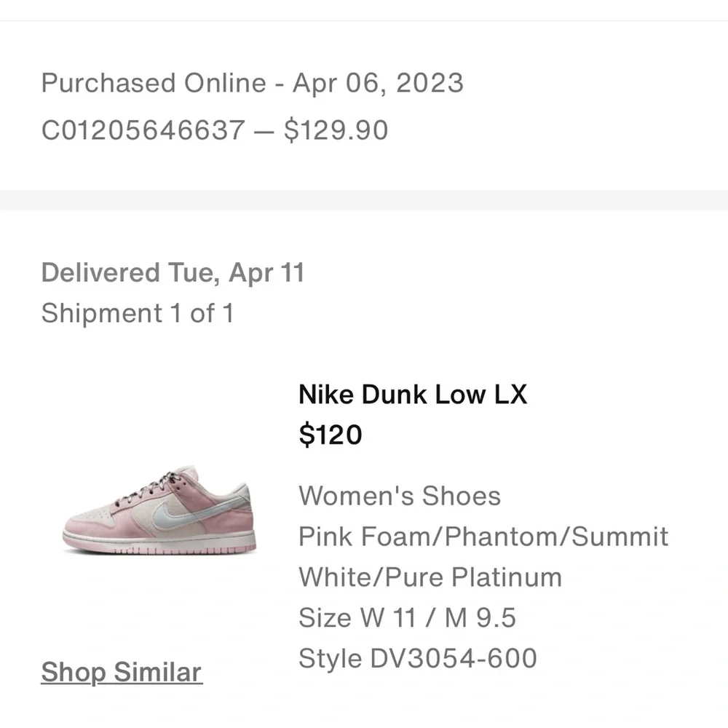Click Style DV3054-600 code
Viewport: 728px width, 728px height.
pyautogui.click(x=417, y=657)
